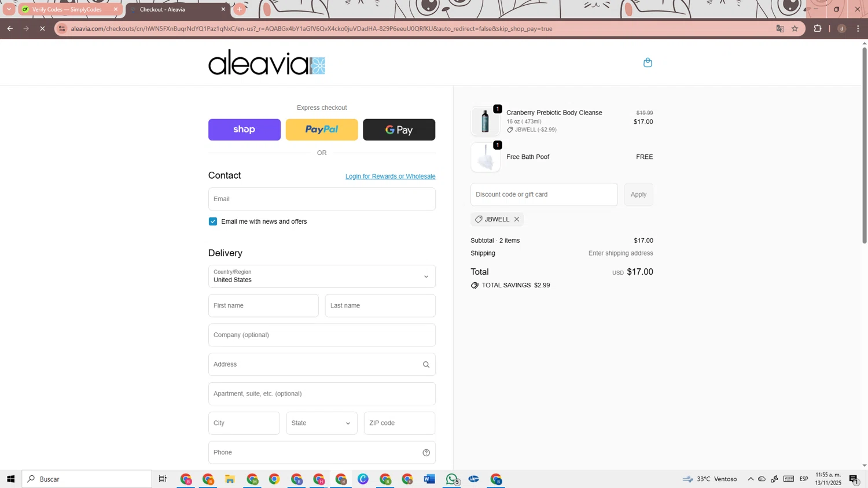Screen dimensions: 868x488
Task: Click the translate page icon in address bar
Action: [780, 28]
